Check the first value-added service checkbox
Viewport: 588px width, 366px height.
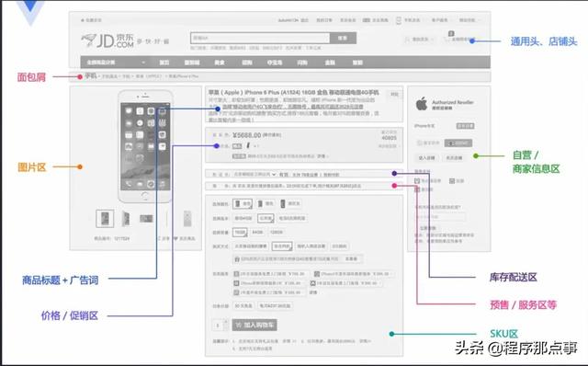pyautogui.click(x=236, y=274)
